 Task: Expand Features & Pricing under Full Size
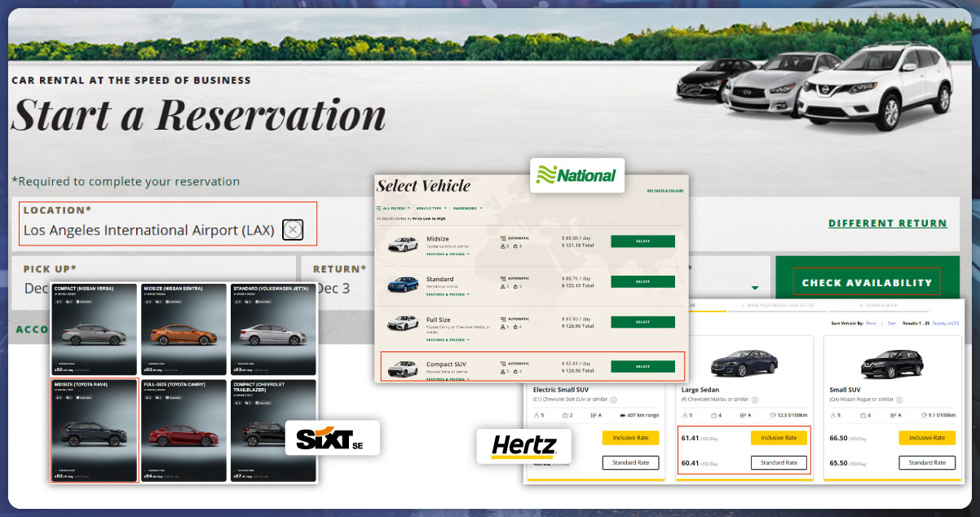click(x=447, y=339)
